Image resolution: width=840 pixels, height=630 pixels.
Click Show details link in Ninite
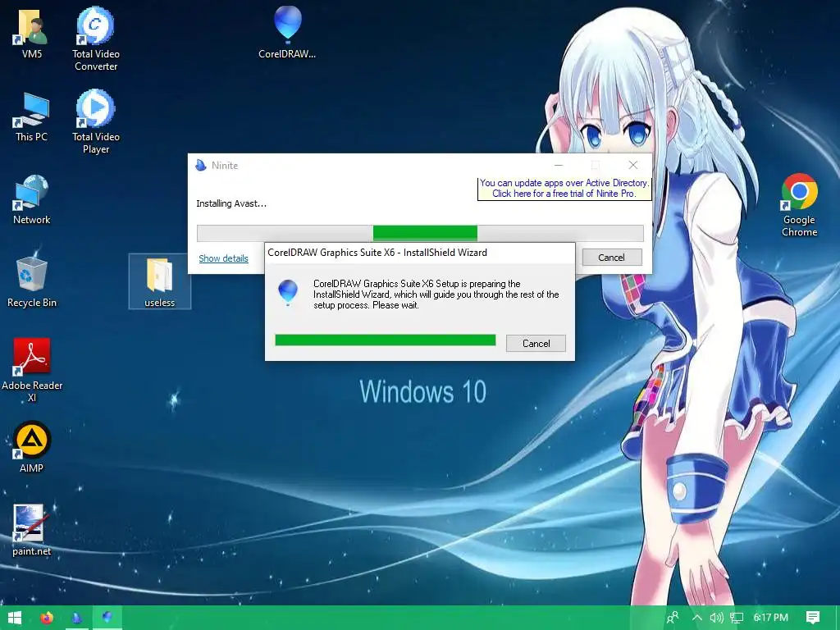(223, 258)
